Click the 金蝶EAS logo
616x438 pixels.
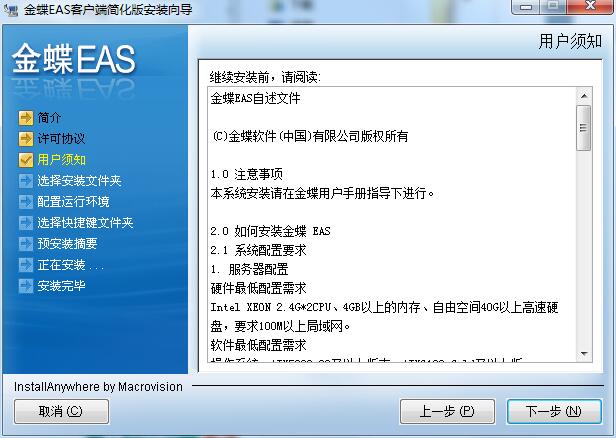pos(74,59)
